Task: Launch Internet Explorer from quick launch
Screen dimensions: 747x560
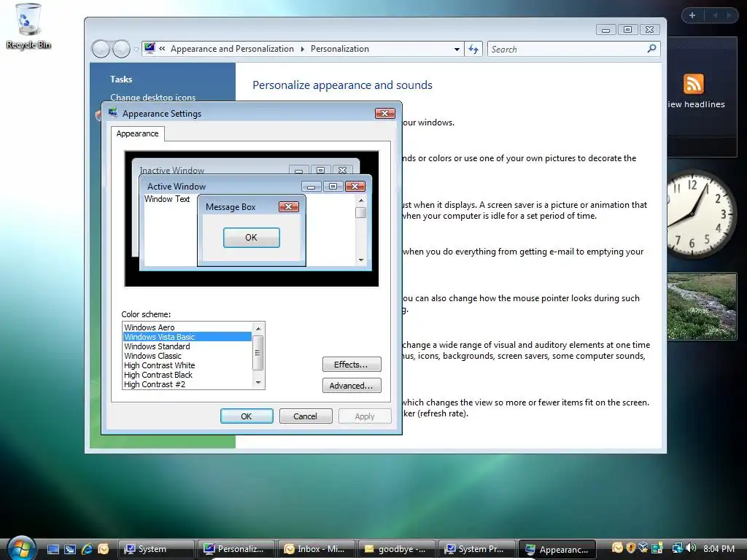Action: (87, 549)
